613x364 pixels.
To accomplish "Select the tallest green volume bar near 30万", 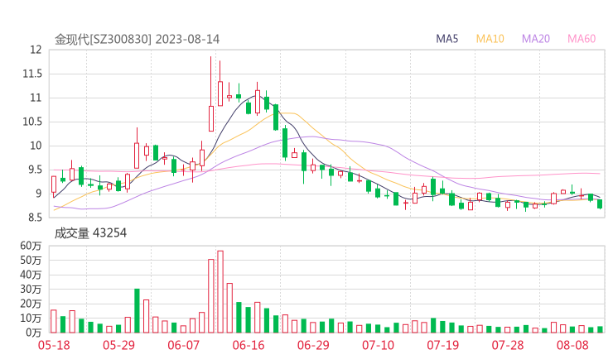I will [x=137, y=311].
